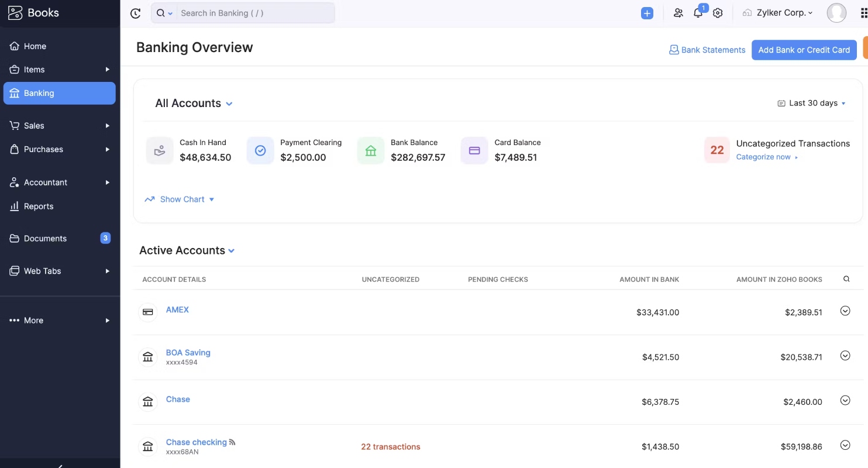Open the 22 transactions link
The width and height of the screenshot is (868, 468).
point(391,447)
